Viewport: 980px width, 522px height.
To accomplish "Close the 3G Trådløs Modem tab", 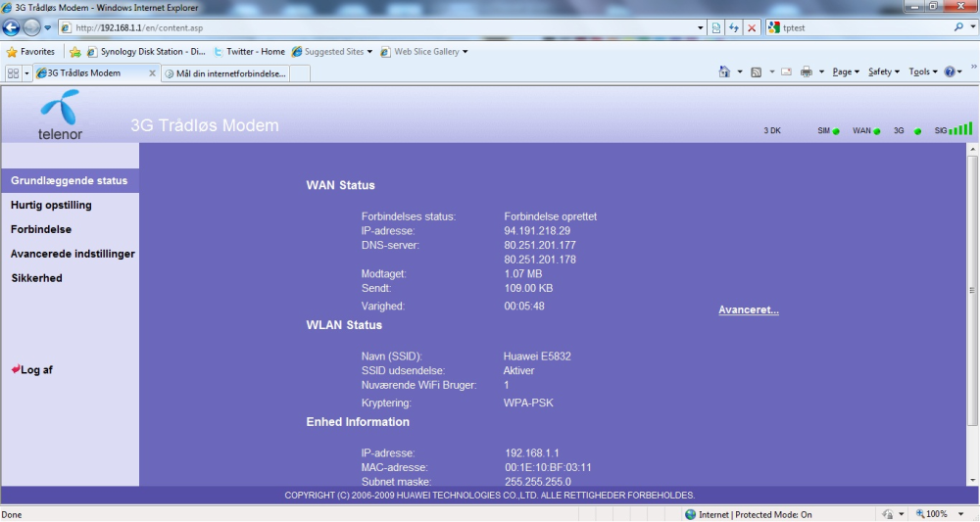I will click(152, 73).
